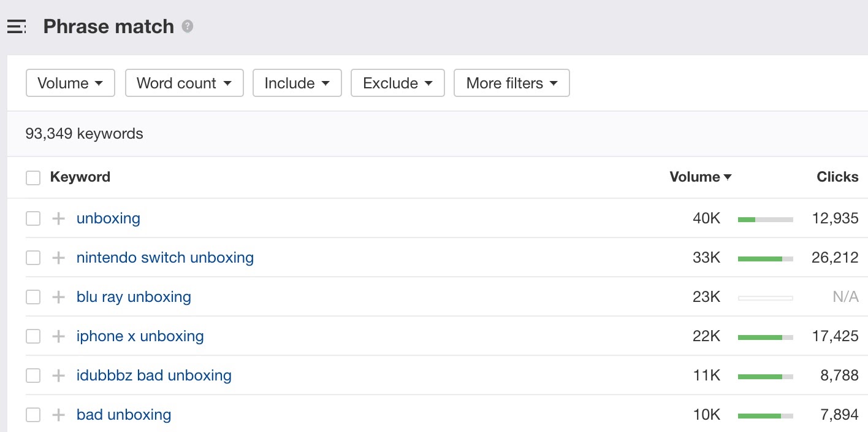868x432 pixels.
Task: Open the Volume filter dropdown
Action: tap(70, 82)
